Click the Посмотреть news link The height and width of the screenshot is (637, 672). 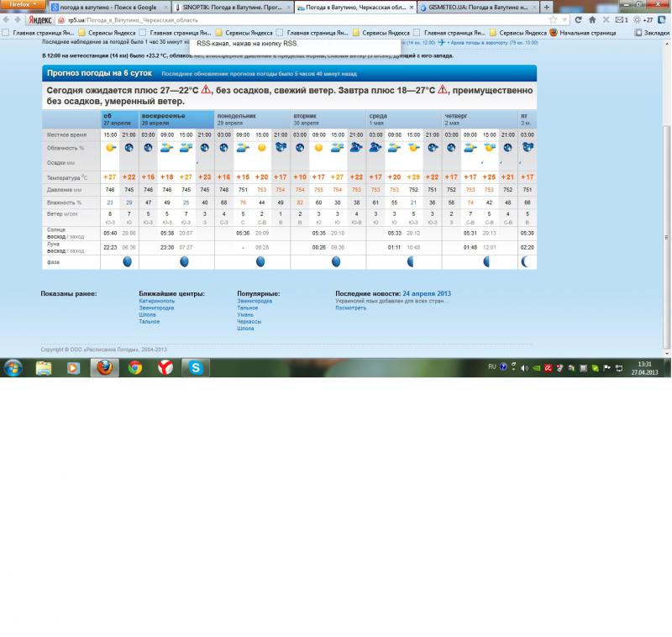tap(350, 308)
